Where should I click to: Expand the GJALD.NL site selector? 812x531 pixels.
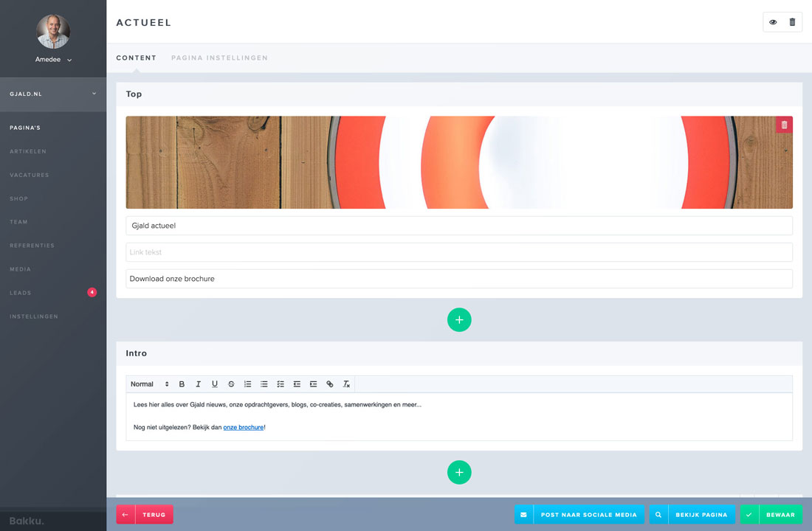(x=52, y=94)
